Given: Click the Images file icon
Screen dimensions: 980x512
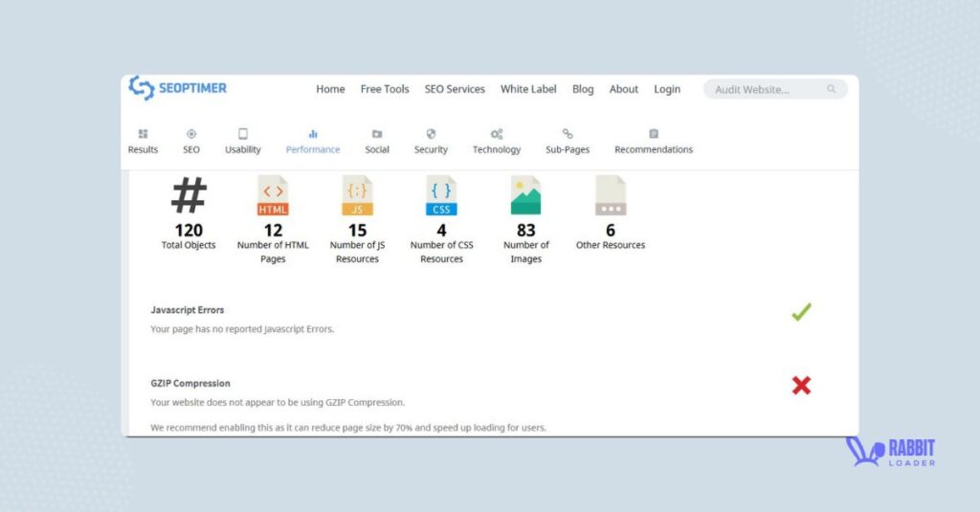Looking at the screenshot, I should pos(525,195).
